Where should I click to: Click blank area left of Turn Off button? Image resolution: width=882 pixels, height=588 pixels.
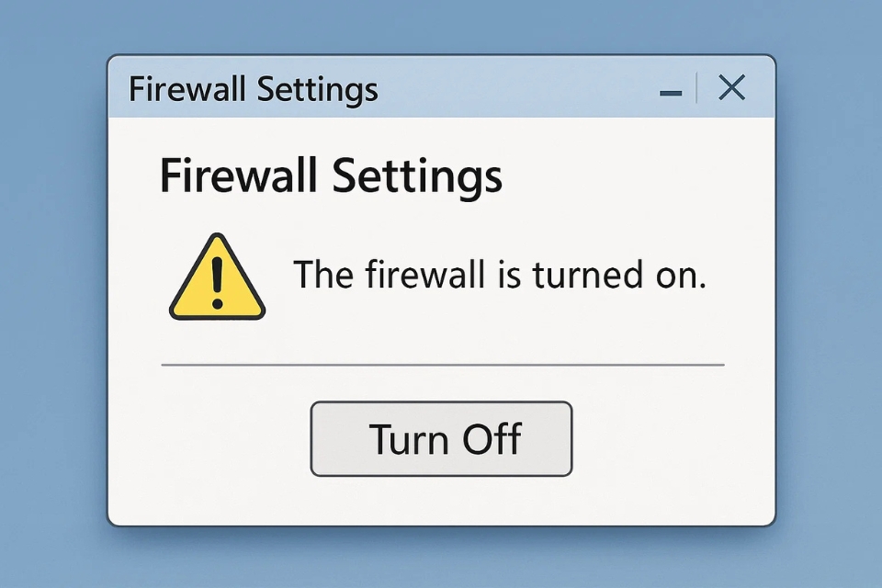tap(209, 439)
